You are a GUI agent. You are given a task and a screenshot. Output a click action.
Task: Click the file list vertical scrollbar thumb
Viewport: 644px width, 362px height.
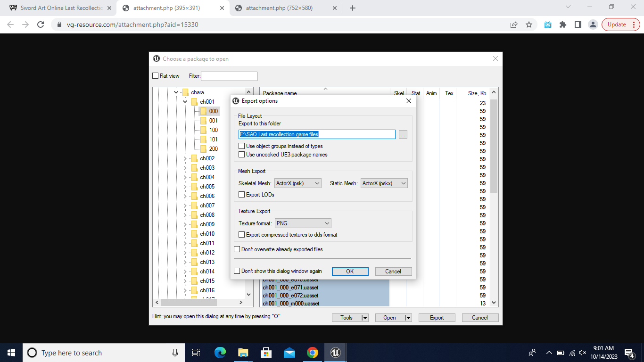(494, 146)
